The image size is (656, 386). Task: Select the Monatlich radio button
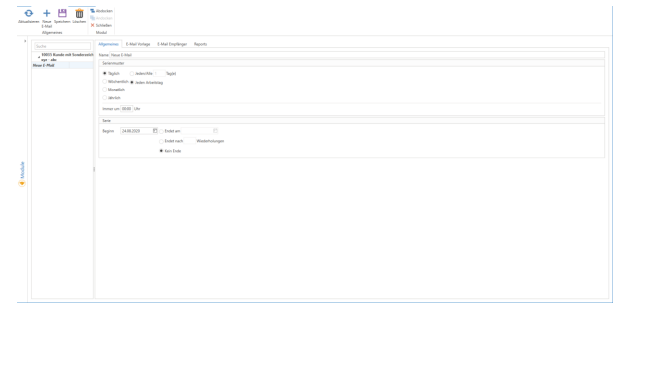(105, 89)
